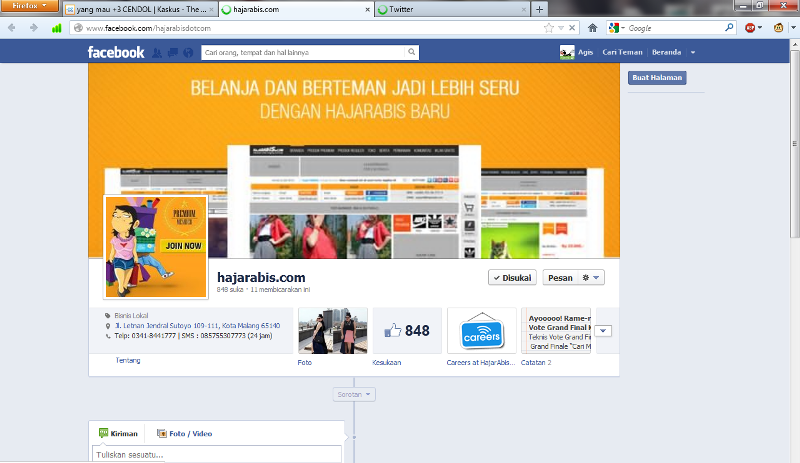800x463 pixels.
Task: Click Cari Teman link
Action: (x=622, y=52)
